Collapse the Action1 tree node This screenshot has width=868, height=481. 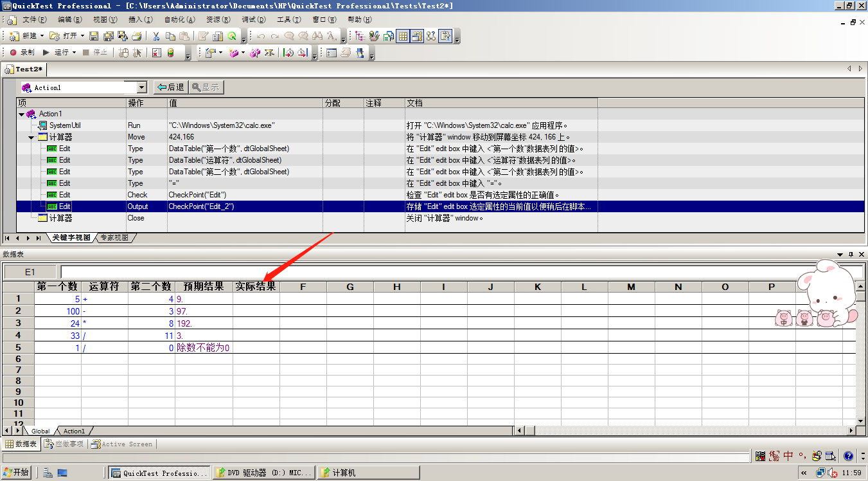coord(21,114)
